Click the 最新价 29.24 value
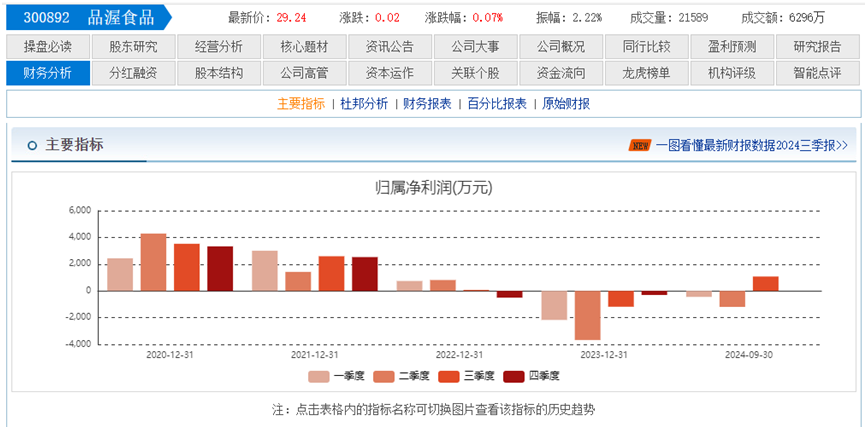 [291, 18]
